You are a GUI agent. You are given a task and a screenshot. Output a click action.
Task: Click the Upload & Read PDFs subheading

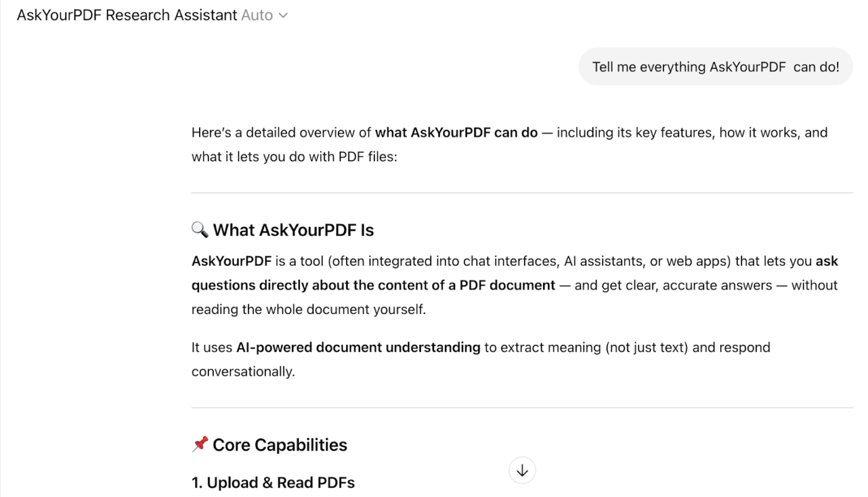pos(273,482)
